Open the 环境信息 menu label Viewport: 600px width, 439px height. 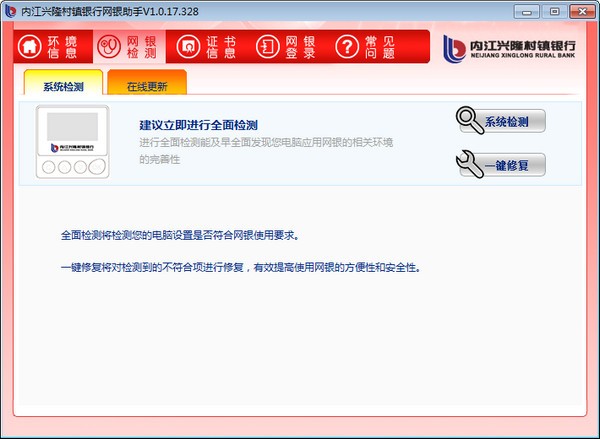(x=62, y=47)
